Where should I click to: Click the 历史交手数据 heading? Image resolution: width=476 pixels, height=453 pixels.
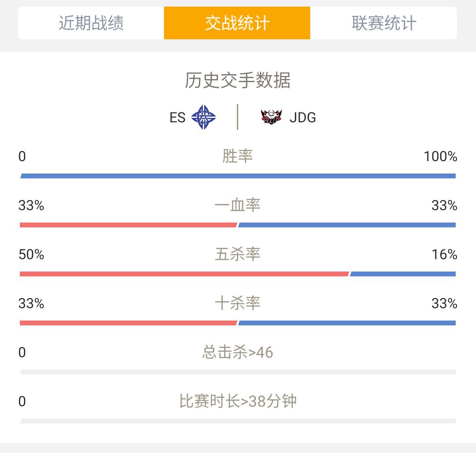pos(238,80)
